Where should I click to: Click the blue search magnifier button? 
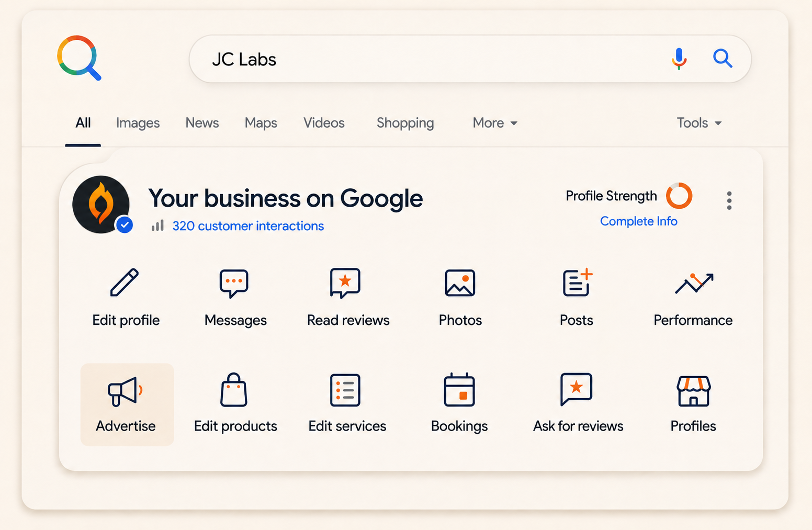[x=723, y=58]
